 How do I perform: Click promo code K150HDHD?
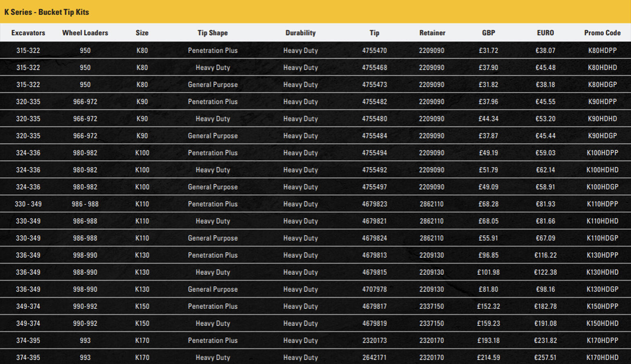click(602, 324)
